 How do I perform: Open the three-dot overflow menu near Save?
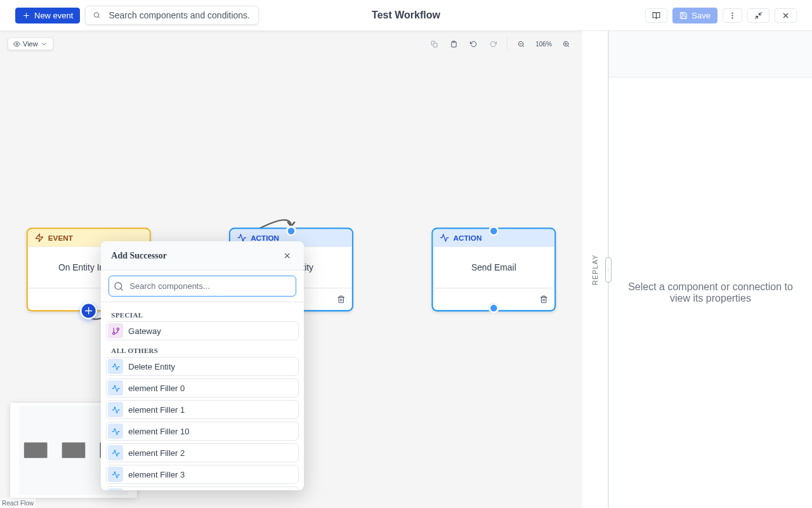pos(732,15)
